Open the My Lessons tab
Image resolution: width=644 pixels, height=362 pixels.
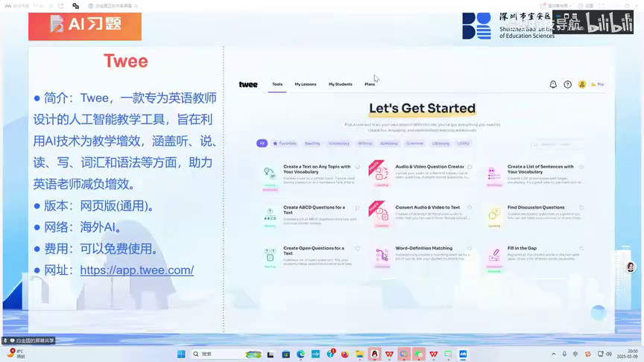point(305,84)
